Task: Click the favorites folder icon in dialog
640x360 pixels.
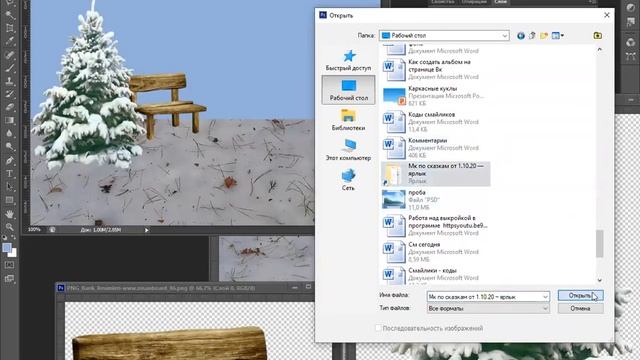Action: coord(598,36)
